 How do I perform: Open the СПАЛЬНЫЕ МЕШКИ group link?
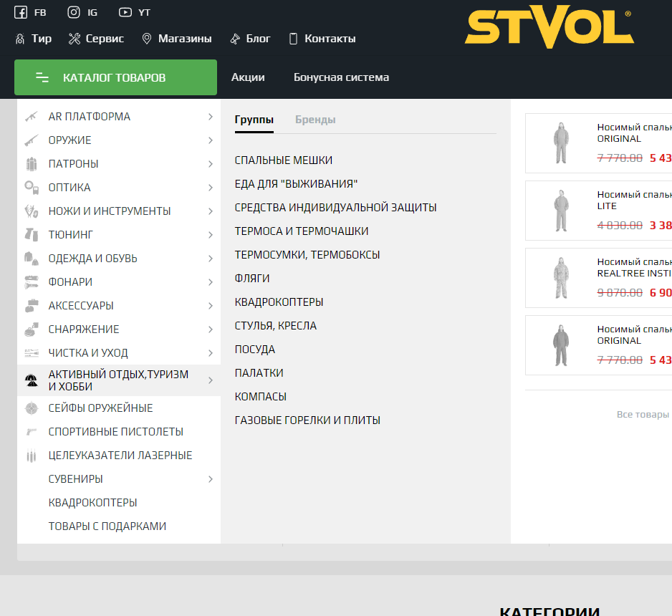pyautogui.click(x=284, y=160)
